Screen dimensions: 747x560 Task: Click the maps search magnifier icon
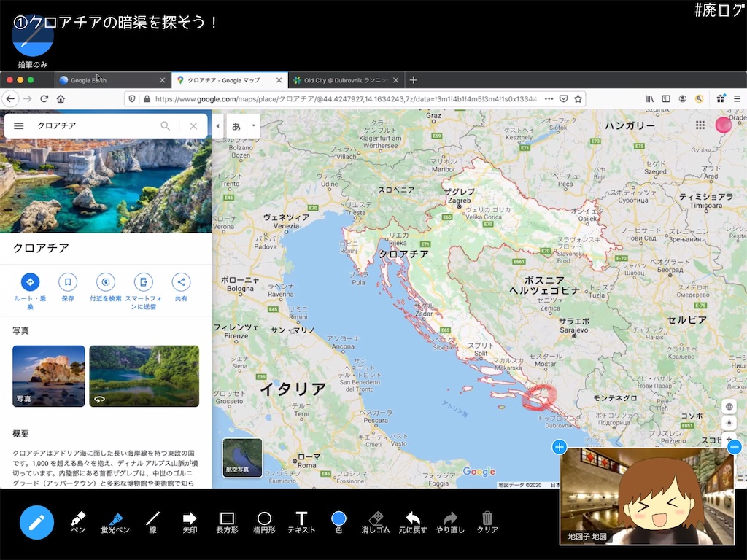165,125
